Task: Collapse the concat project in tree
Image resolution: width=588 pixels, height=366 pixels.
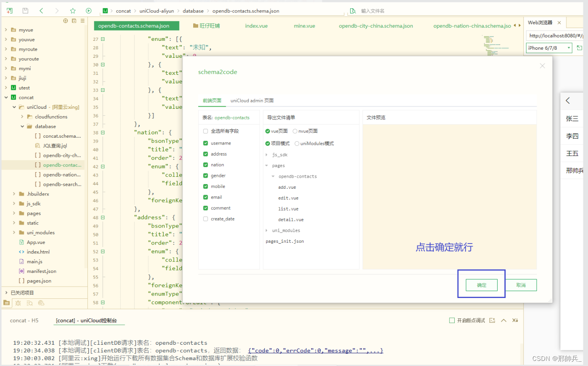Action: (x=6, y=97)
